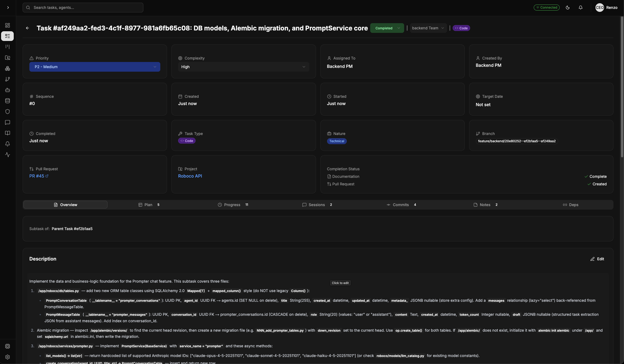Open the kanban board icon in sidebar
Screen dimensions: 624x364
click(x=8, y=47)
